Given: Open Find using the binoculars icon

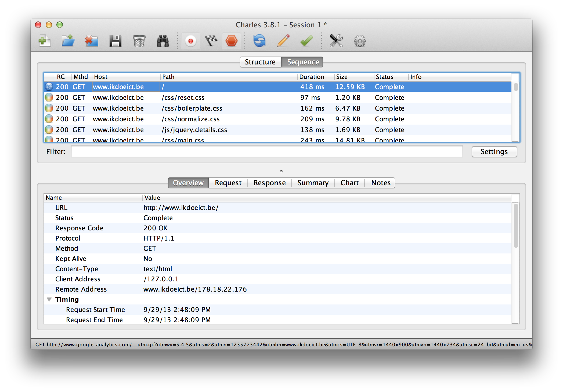Looking at the screenshot, I should pyautogui.click(x=163, y=41).
